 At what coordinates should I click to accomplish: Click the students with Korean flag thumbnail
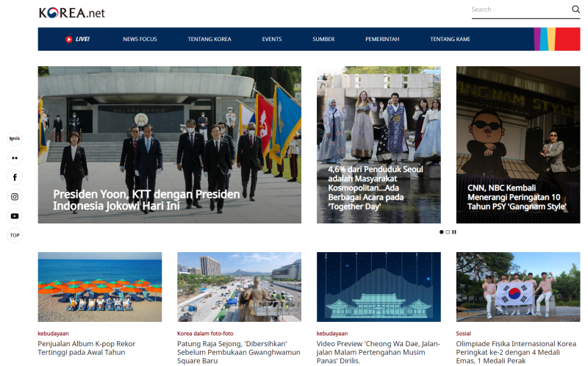coord(518,287)
